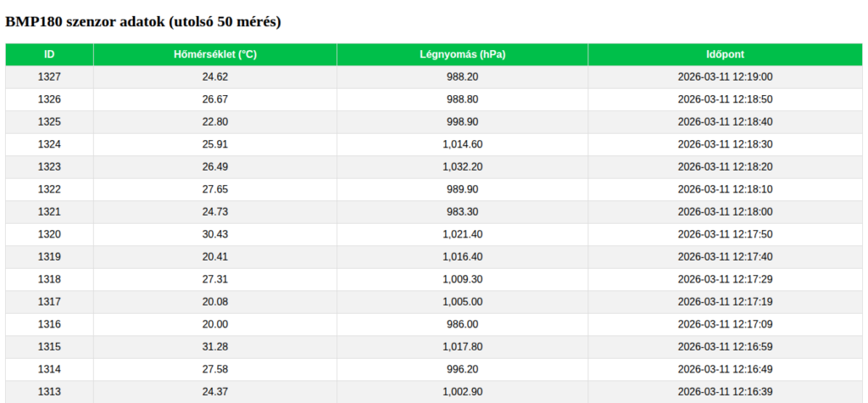The height and width of the screenshot is (403, 868).
Task: Select pressure value 1,009.30
Action: [x=462, y=279]
